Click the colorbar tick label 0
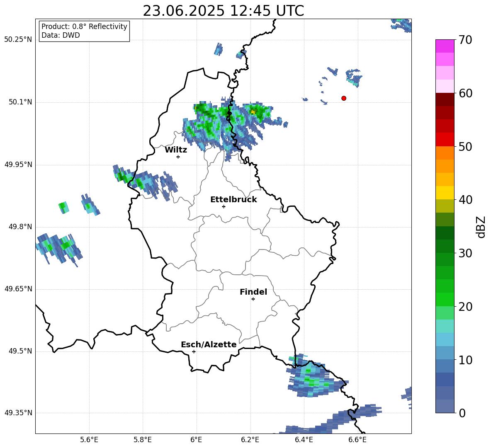Screen dimensions: 491x448 (462, 413)
